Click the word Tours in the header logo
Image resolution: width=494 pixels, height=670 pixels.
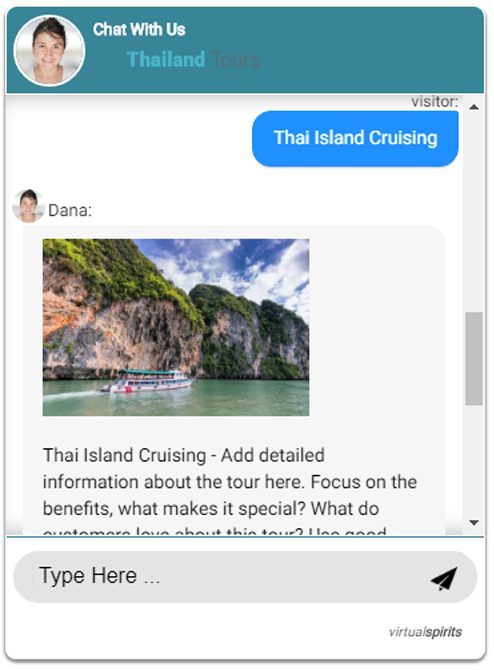click(x=235, y=59)
